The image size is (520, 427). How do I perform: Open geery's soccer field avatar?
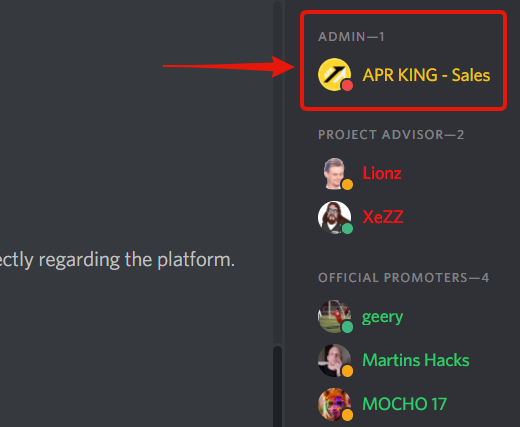click(334, 316)
